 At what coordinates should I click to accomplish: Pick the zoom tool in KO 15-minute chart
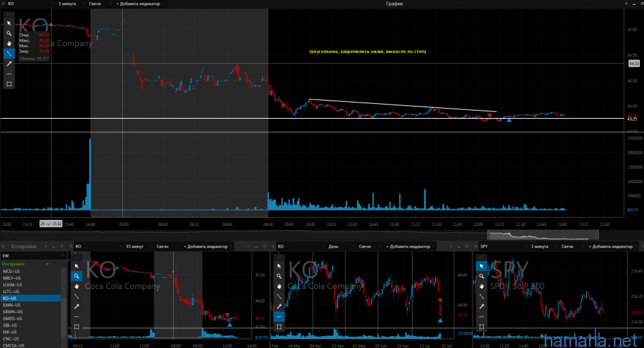tap(76, 276)
